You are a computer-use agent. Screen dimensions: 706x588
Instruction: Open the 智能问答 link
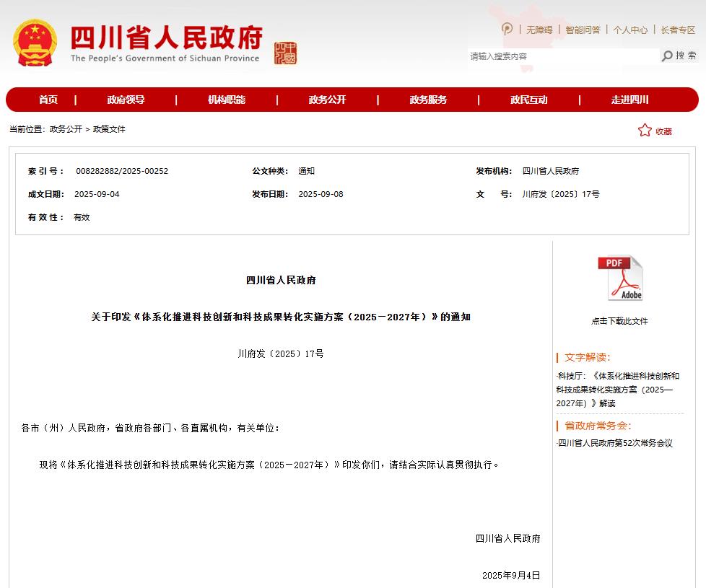(x=583, y=30)
